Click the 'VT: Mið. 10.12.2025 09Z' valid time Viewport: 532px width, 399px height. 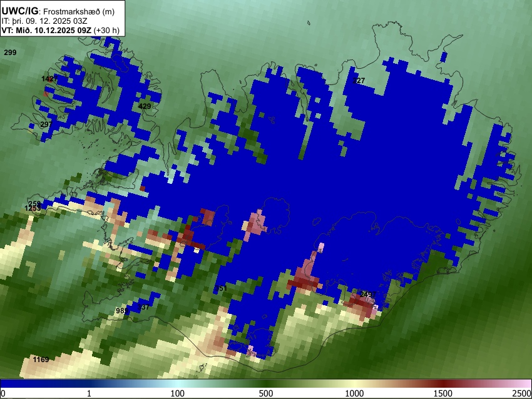pyautogui.click(x=46, y=30)
